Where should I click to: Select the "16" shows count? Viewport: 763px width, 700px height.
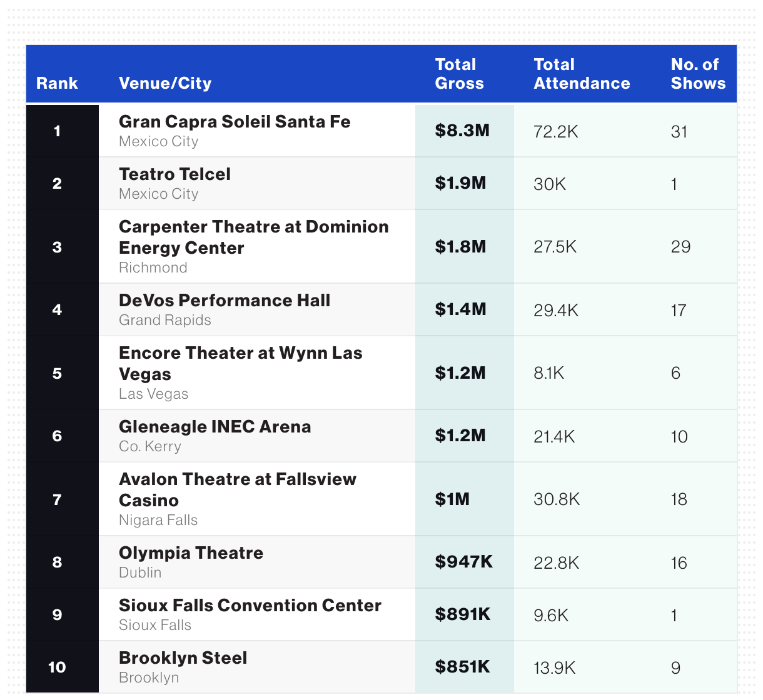tap(679, 562)
